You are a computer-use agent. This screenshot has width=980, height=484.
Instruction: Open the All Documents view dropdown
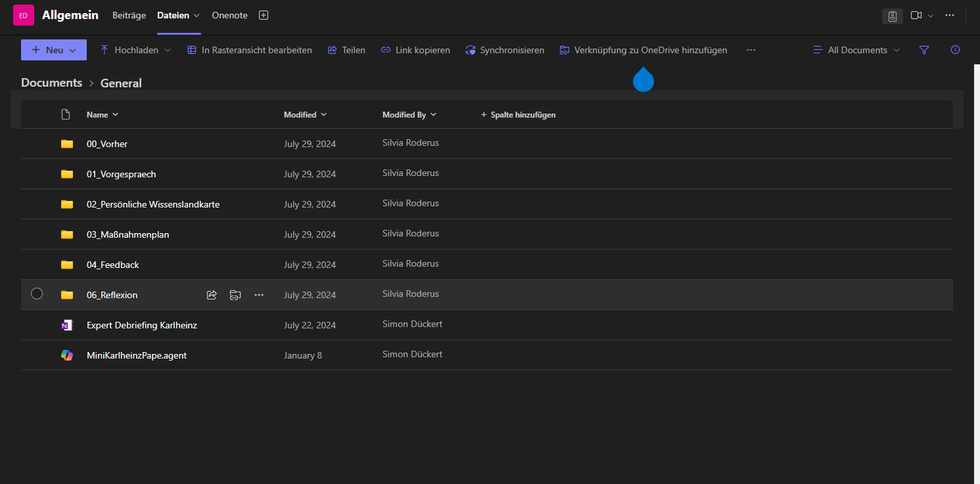[x=857, y=50]
